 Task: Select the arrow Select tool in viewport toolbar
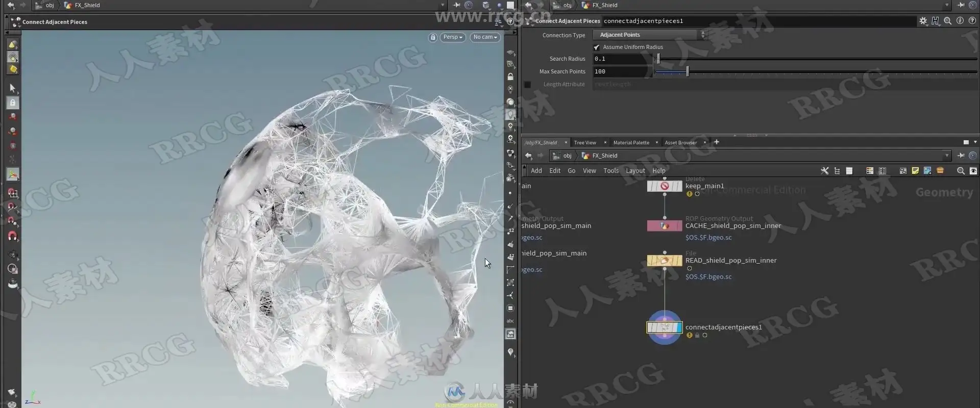13,88
